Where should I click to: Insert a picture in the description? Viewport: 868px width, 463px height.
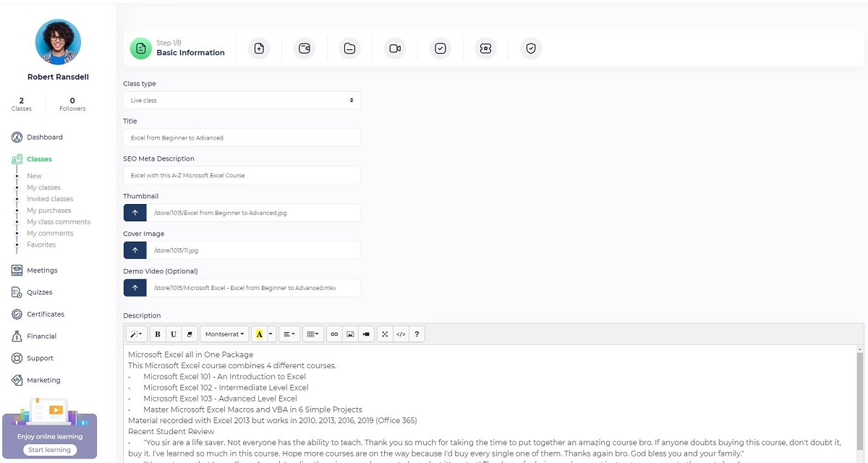coord(350,334)
